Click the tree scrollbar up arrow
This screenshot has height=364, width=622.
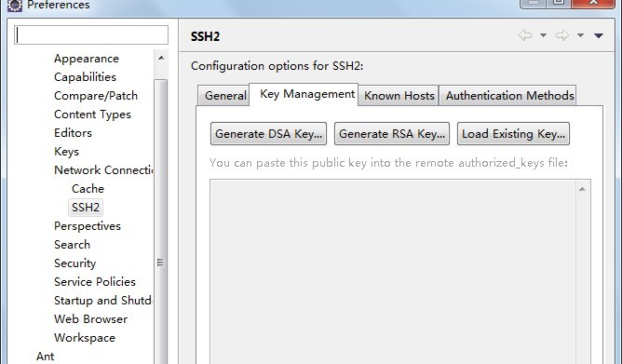pyautogui.click(x=161, y=59)
